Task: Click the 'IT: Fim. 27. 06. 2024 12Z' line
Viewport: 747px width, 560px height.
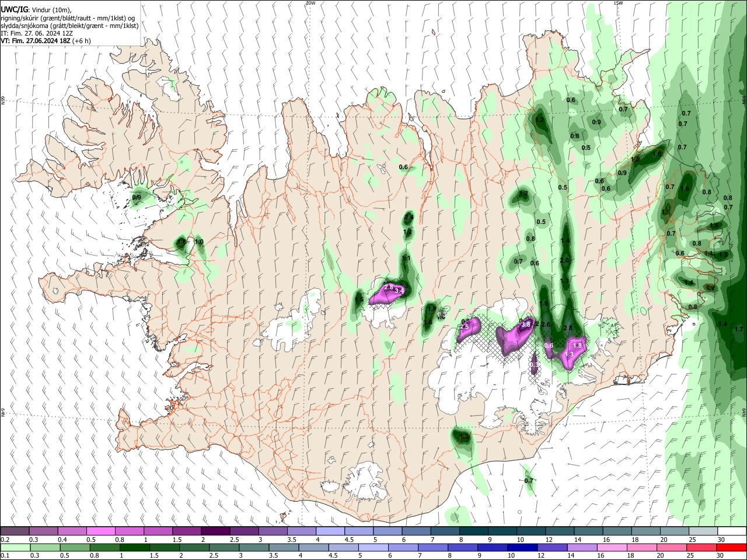Action: (x=37, y=34)
